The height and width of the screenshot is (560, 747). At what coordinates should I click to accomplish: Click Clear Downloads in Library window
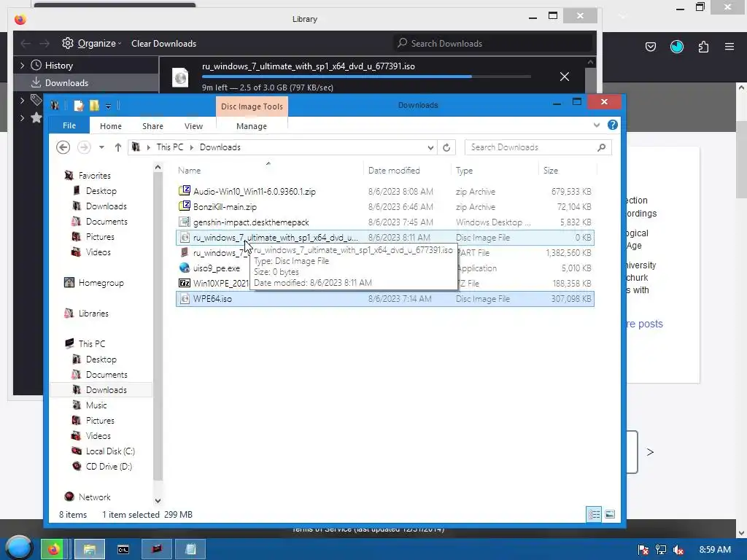coord(163,43)
